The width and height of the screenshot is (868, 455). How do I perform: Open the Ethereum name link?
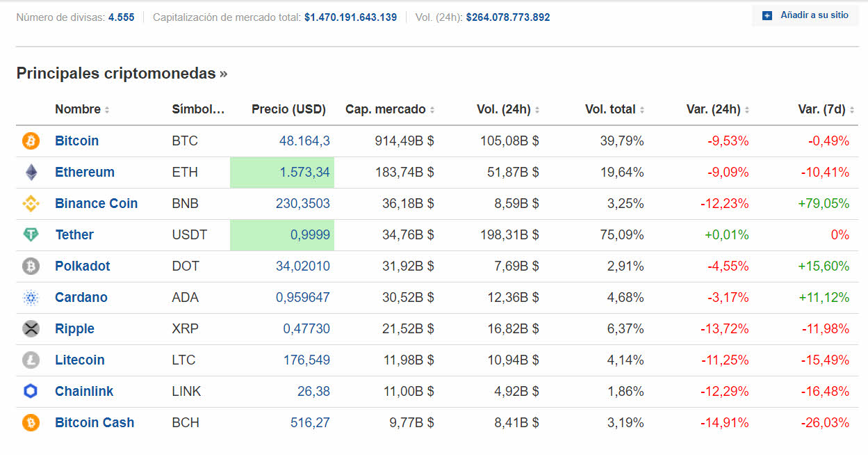tap(85, 173)
